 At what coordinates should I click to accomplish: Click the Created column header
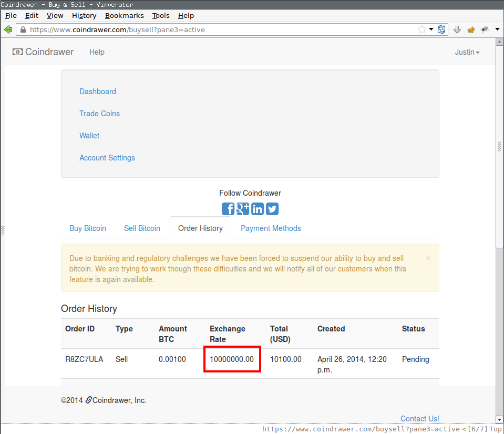331,329
